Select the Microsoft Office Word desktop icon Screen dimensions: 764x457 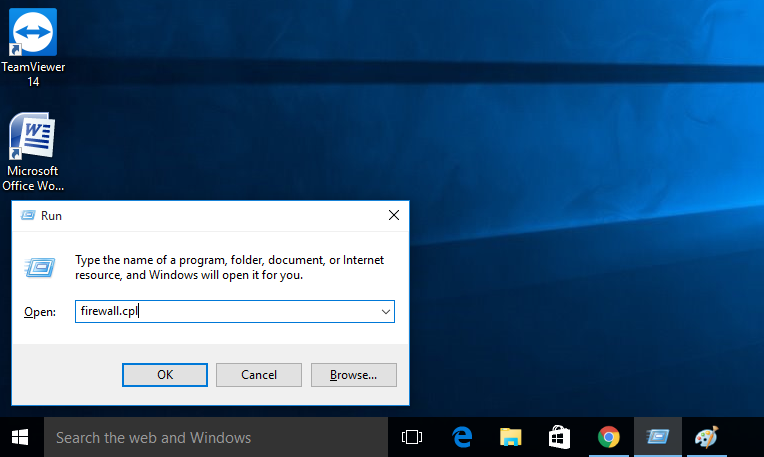[33, 152]
